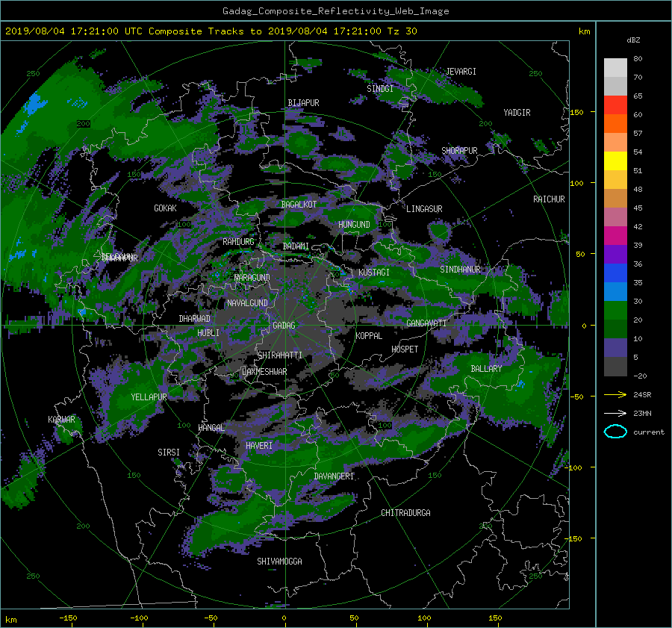
Task: Click the HANGAL town label
Action: tap(211, 428)
